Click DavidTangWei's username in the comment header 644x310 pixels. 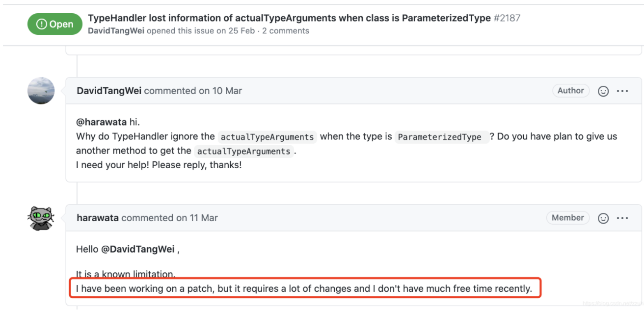tap(109, 91)
